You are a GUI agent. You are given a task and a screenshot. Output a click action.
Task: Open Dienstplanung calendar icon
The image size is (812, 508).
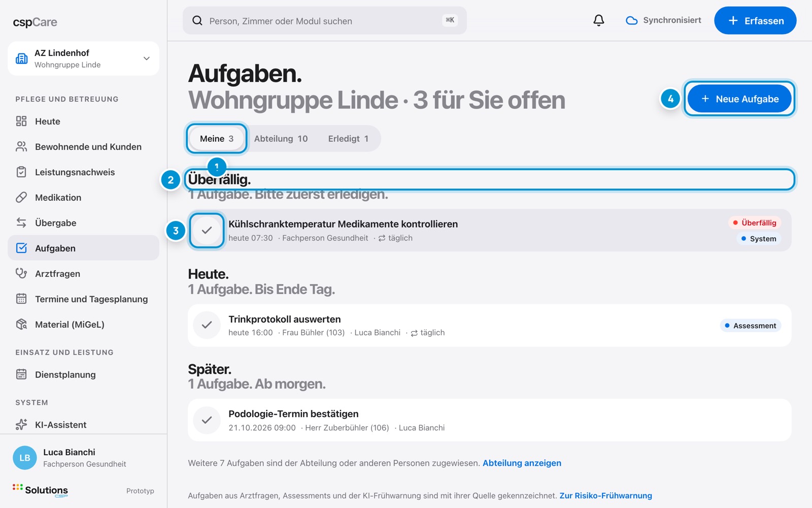pos(21,374)
